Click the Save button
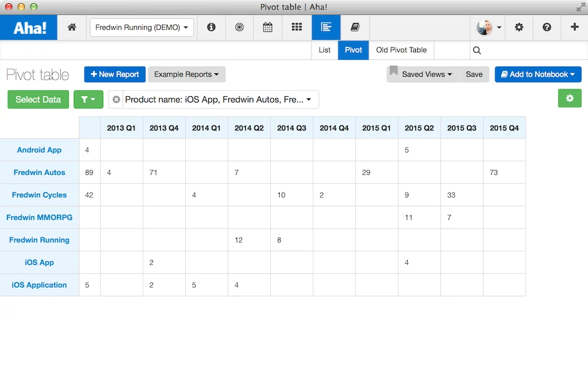This screenshot has width=588, height=382. [x=474, y=74]
